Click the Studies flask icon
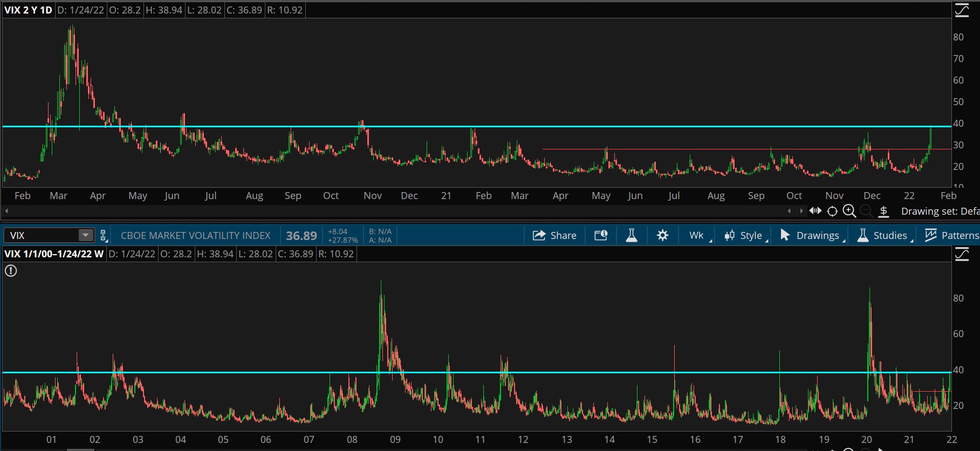The width and height of the screenshot is (980, 451). tap(863, 235)
